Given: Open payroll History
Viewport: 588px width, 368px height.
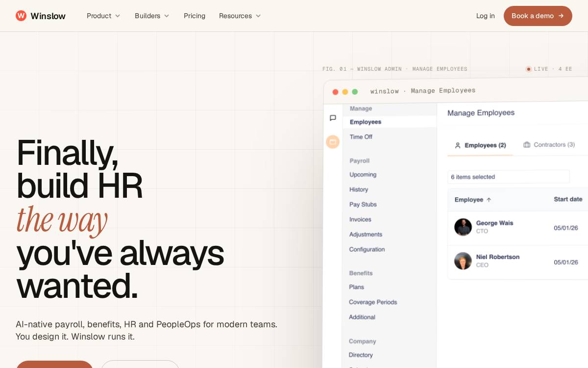Looking at the screenshot, I should click(359, 189).
